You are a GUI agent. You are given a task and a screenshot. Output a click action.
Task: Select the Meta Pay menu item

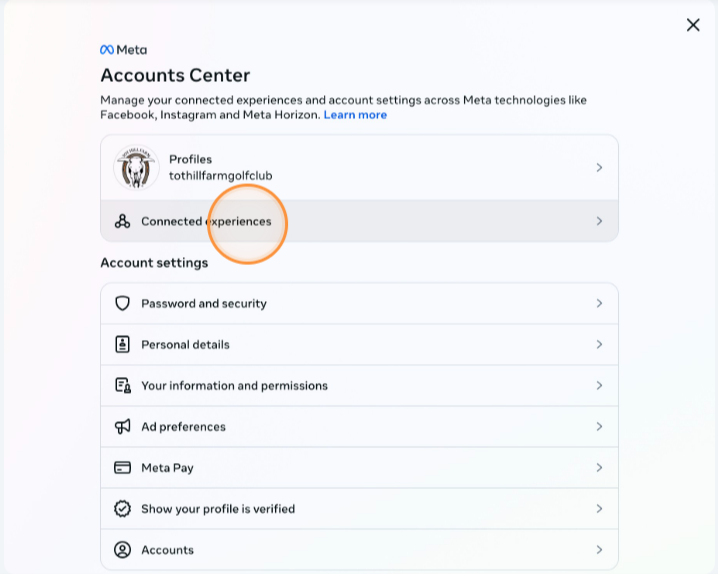click(167, 467)
